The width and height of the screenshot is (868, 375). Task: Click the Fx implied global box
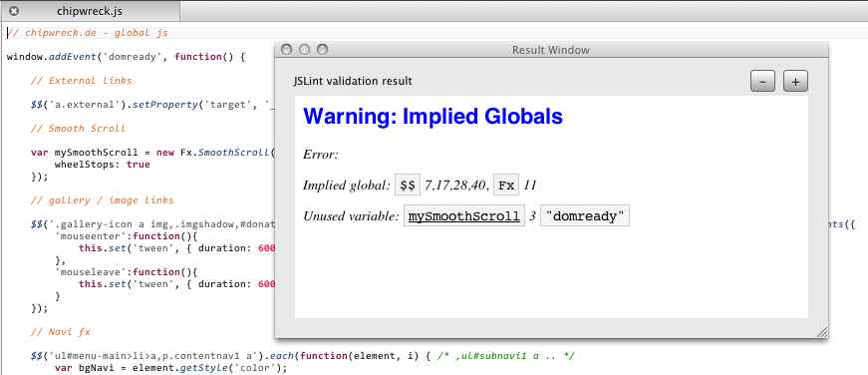[506, 186]
